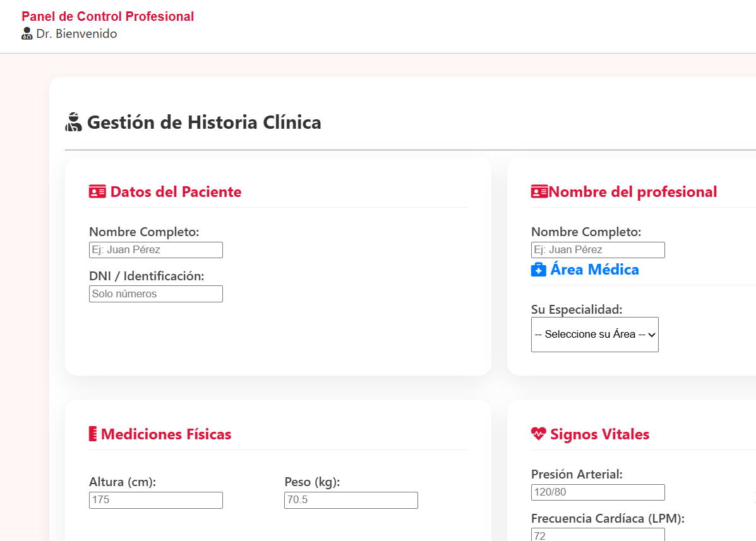Click the ID card icon beside Nombre del profesional

[539, 192]
